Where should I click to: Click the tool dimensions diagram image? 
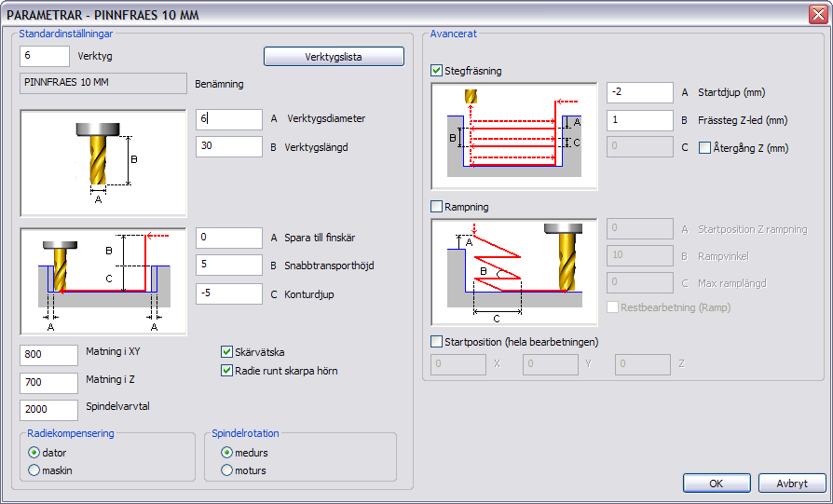click(103, 163)
